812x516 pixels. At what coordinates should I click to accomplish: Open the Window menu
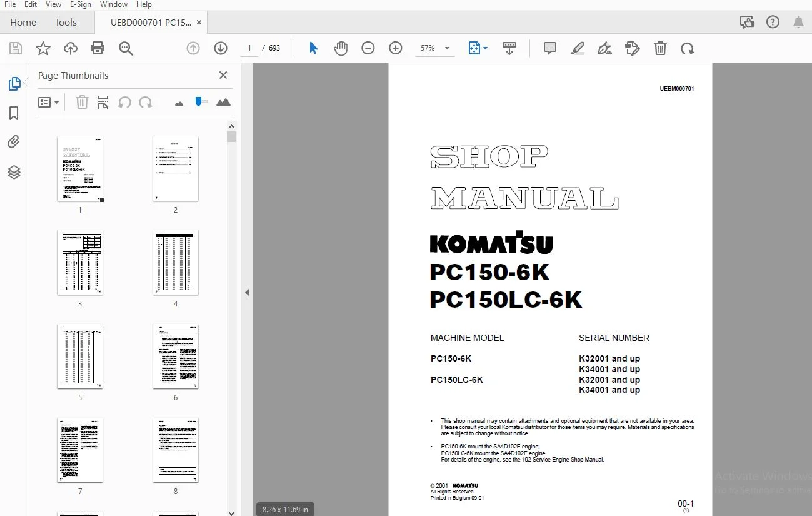[x=113, y=4]
